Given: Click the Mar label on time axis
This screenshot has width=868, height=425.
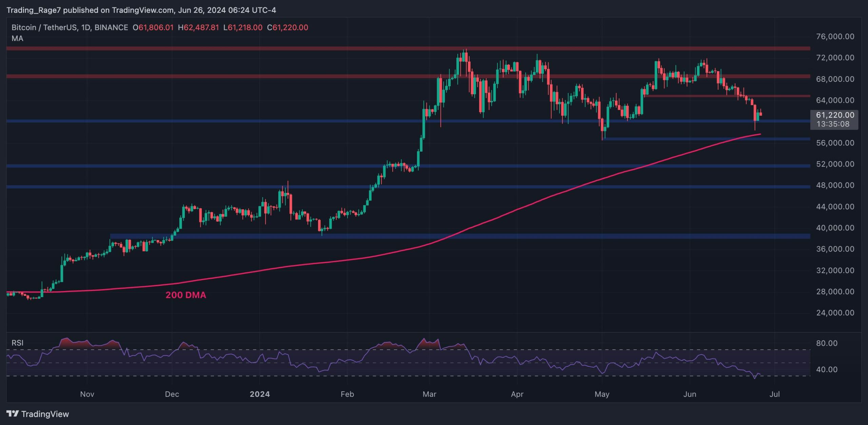Looking at the screenshot, I should coord(429,394).
